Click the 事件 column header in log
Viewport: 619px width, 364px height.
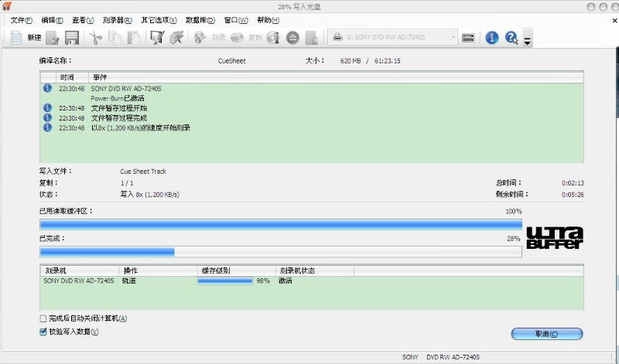point(101,77)
